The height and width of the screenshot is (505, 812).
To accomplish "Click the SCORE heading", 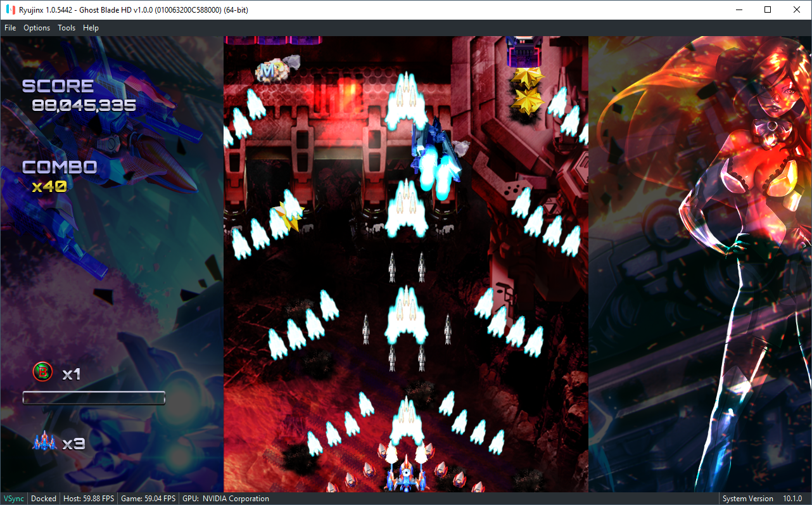I will [58, 86].
